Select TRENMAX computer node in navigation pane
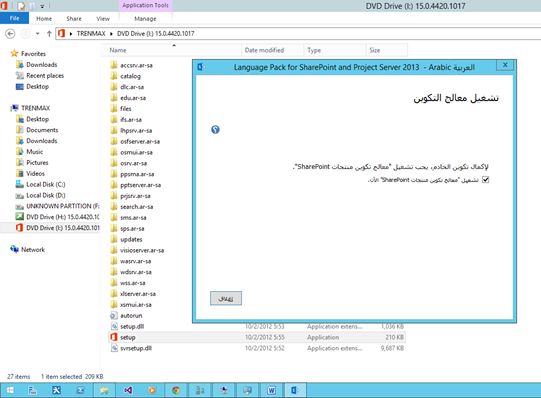The height and width of the screenshot is (398, 541). pyautogui.click(x=36, y=108)
